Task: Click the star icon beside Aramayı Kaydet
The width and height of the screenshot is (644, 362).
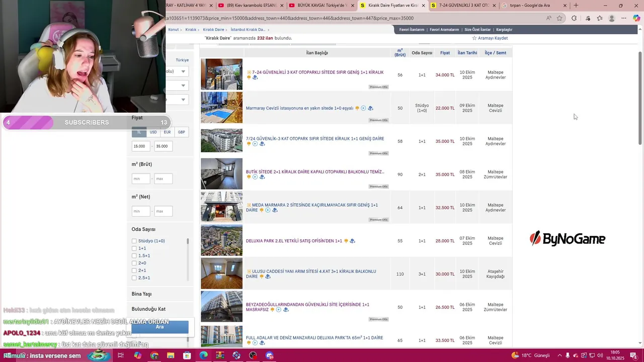Action: (474, 38)
